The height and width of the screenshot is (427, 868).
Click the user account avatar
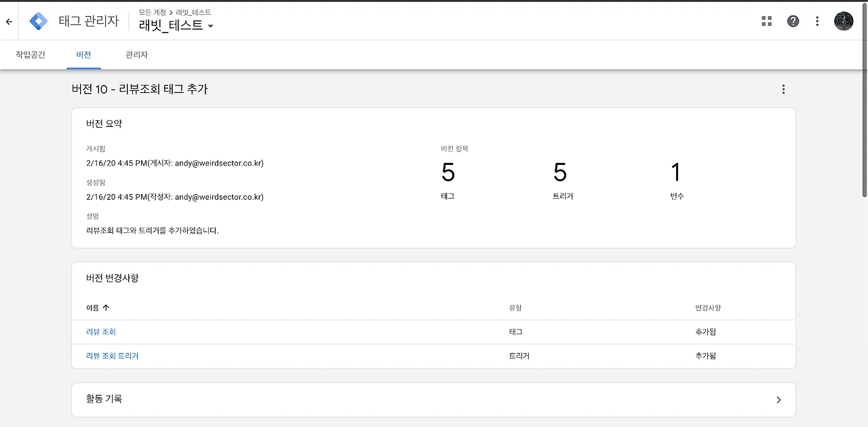(844, 21)
